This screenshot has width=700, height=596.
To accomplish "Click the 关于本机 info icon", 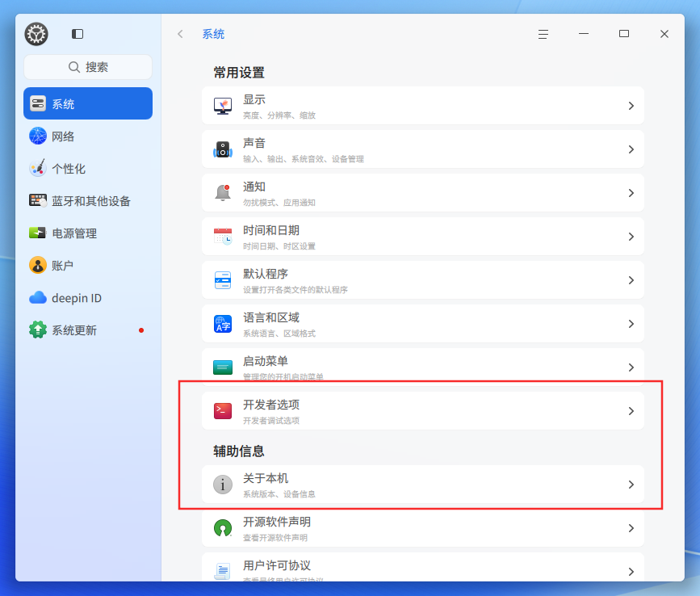I will (223, 485).
